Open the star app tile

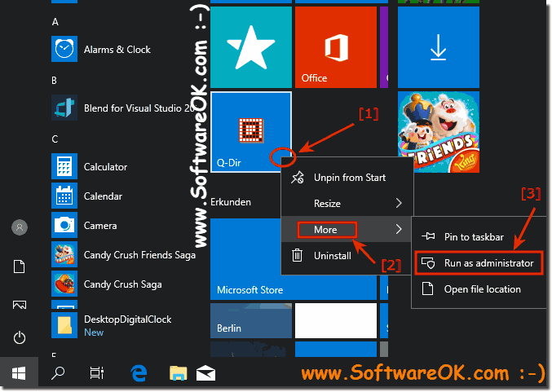pos(251,47)
